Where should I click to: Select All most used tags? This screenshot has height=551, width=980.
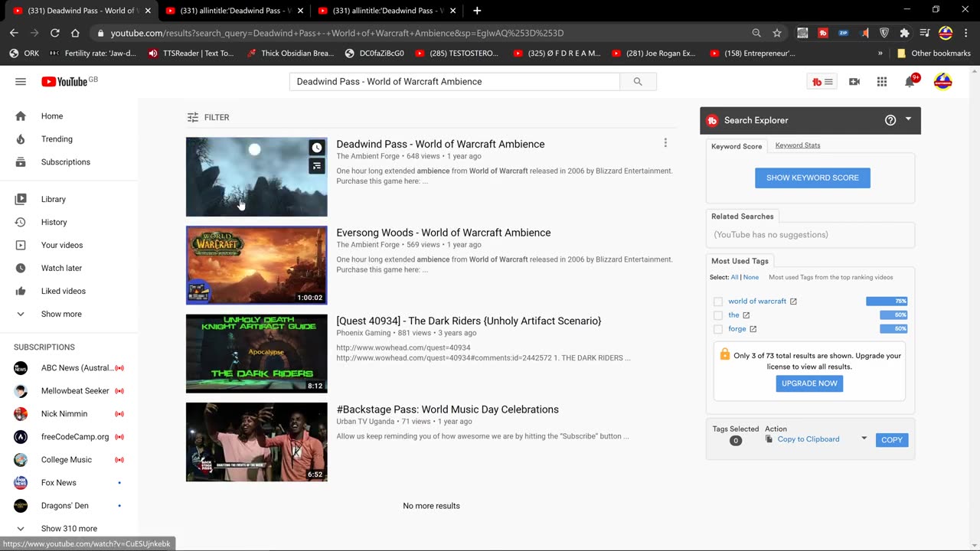click(x=735, y=277)
